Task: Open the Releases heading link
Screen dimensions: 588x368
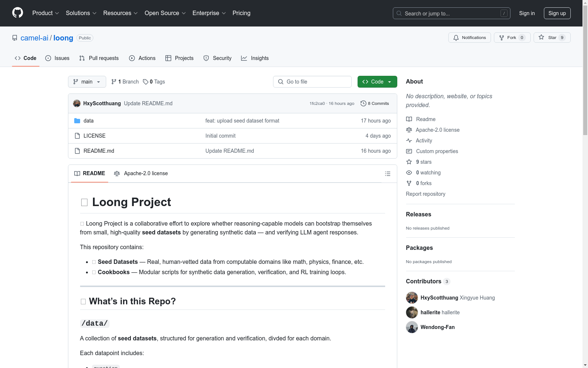Action: point(419,214)
